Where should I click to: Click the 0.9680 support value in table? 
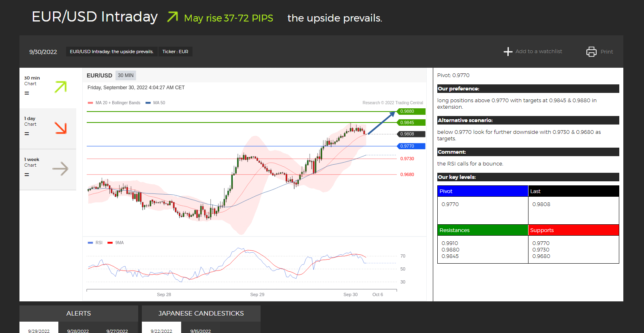click(541, 256)
